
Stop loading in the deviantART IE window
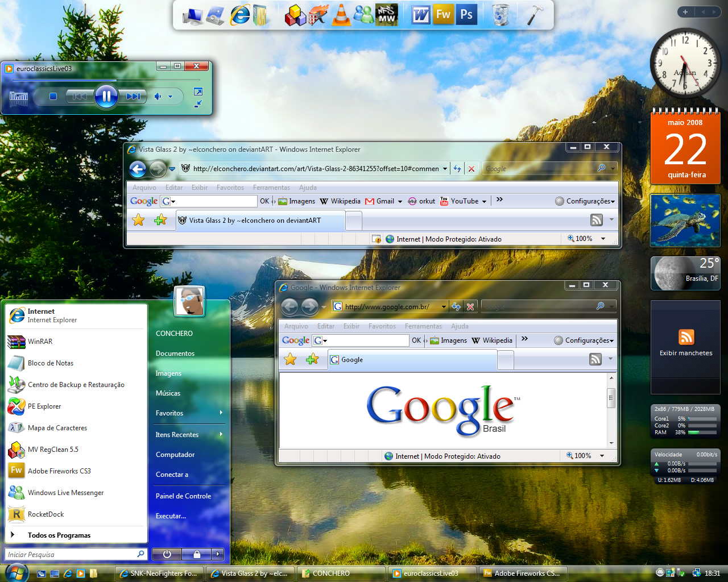point(471,169)
